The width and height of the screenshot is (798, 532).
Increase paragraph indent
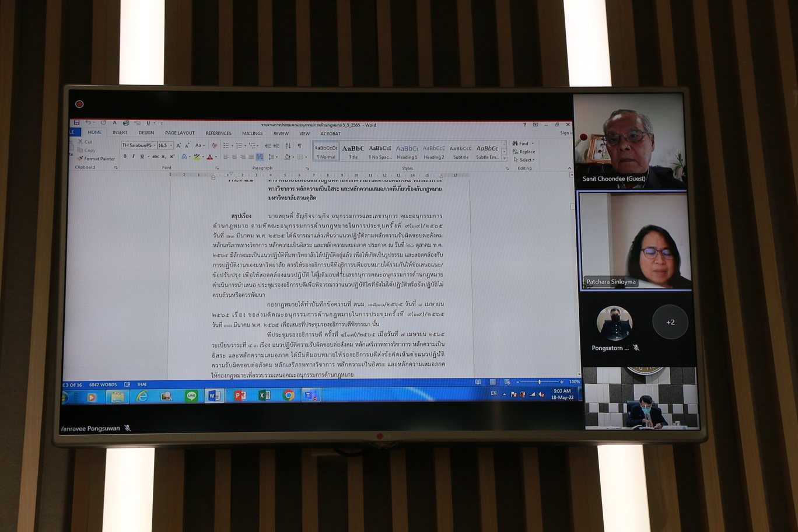click(x=276, y=145)
